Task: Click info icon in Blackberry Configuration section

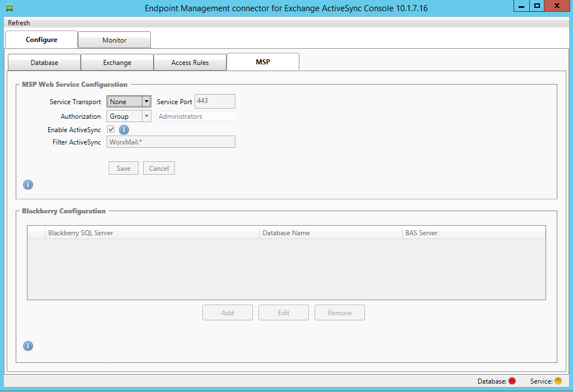Action: click(x=28, y=346)
